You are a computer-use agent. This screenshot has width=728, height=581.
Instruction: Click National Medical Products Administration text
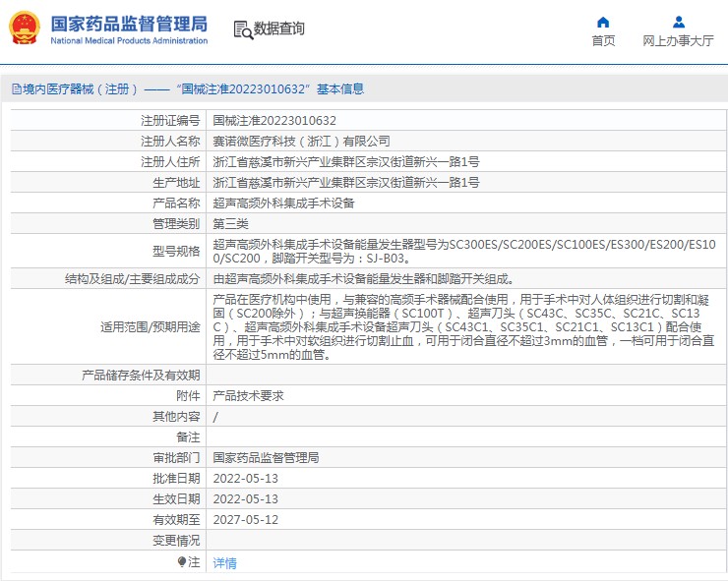(129, 41)
